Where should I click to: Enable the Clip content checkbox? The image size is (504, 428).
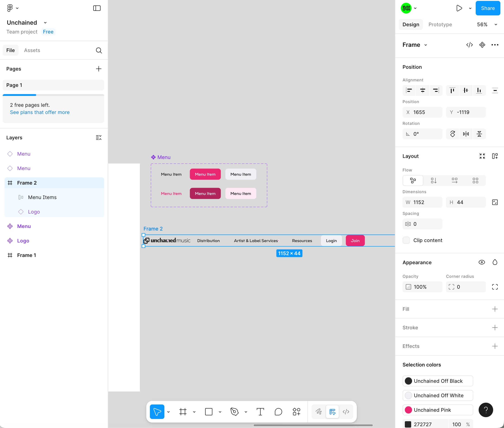(x=406, y=240)
